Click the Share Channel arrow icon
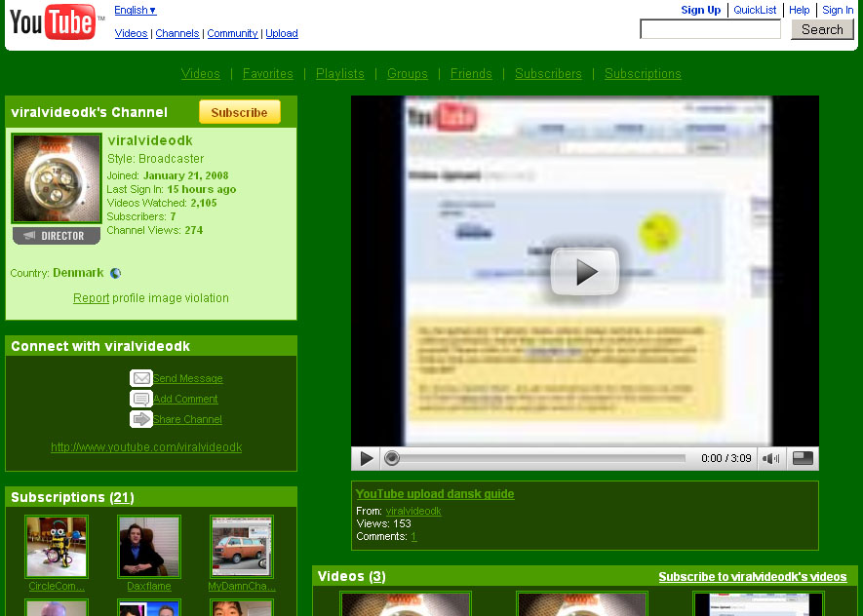863x616 pixels. [141, 419]
